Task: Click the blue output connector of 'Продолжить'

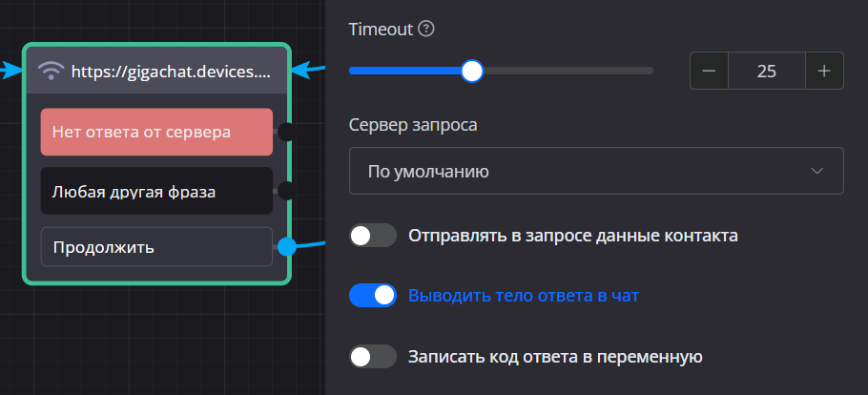Action: [x=286, y=247]
